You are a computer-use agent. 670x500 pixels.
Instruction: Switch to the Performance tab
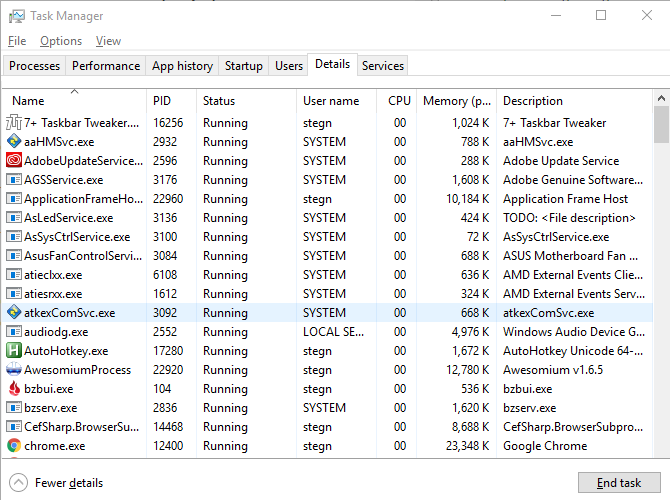click(105, 66)
